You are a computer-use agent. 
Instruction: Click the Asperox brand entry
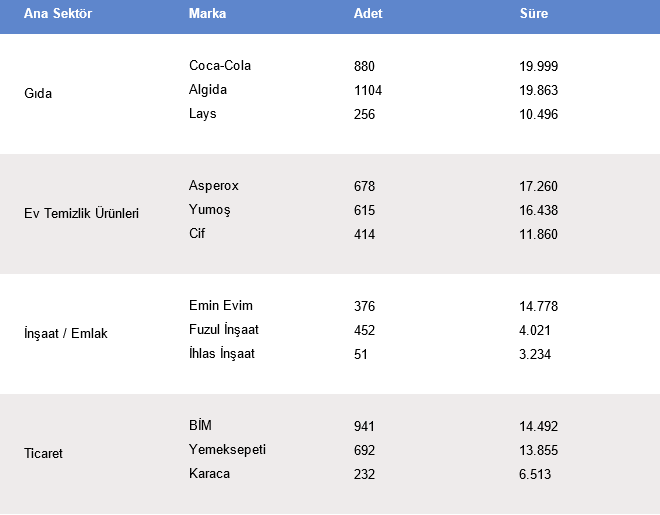pos(214,186)
